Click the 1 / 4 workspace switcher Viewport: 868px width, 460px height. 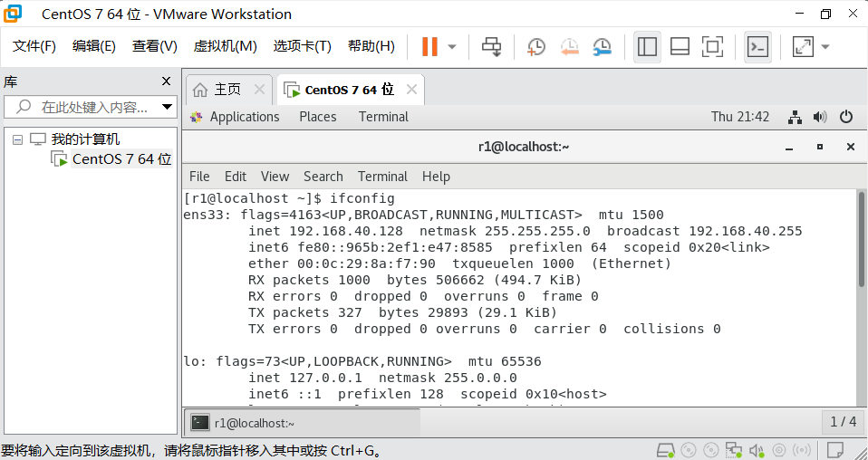[844, 422]
